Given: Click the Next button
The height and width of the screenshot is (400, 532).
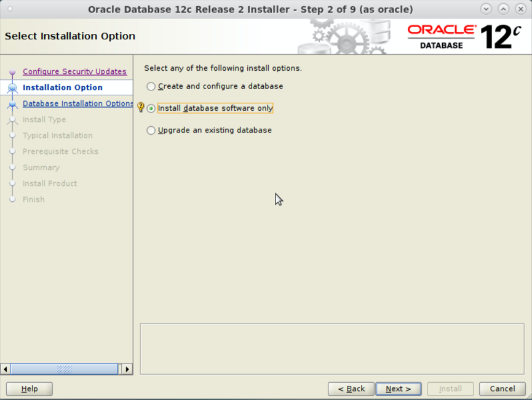Looking at the screenshot, I should pos(399,389).
